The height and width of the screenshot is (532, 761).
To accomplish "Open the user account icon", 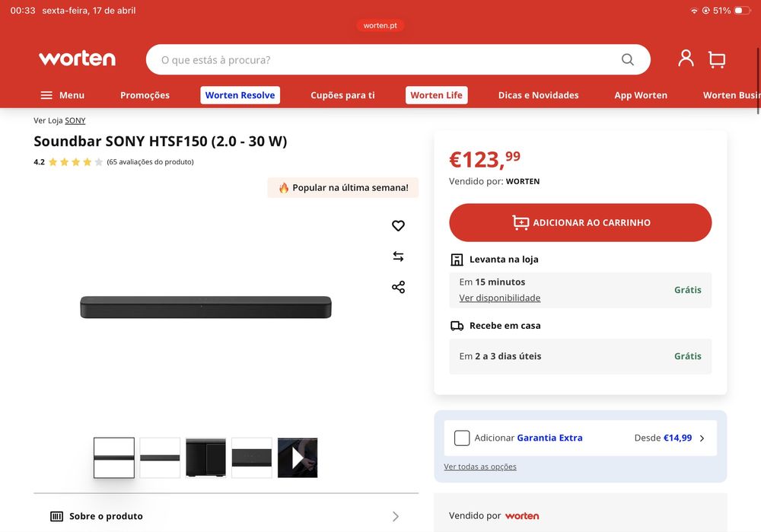I will (x=686, y=59).
